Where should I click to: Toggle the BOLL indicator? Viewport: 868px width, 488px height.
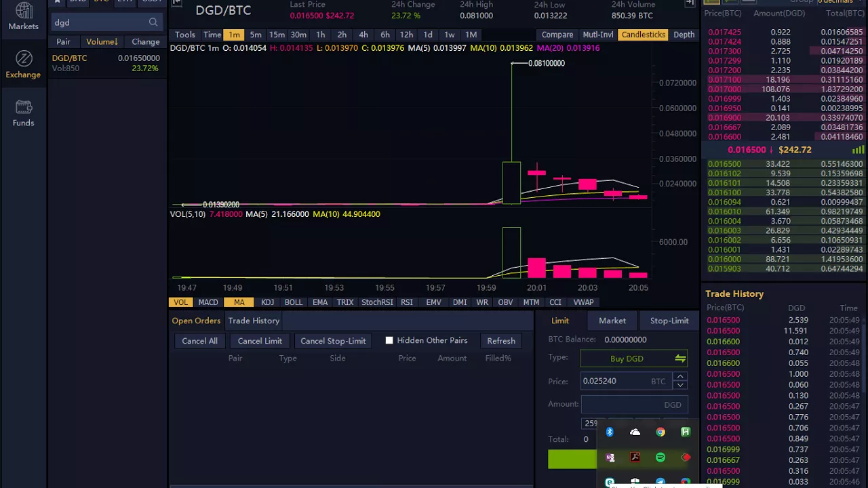pyautogui.click(x=294, y=302)
